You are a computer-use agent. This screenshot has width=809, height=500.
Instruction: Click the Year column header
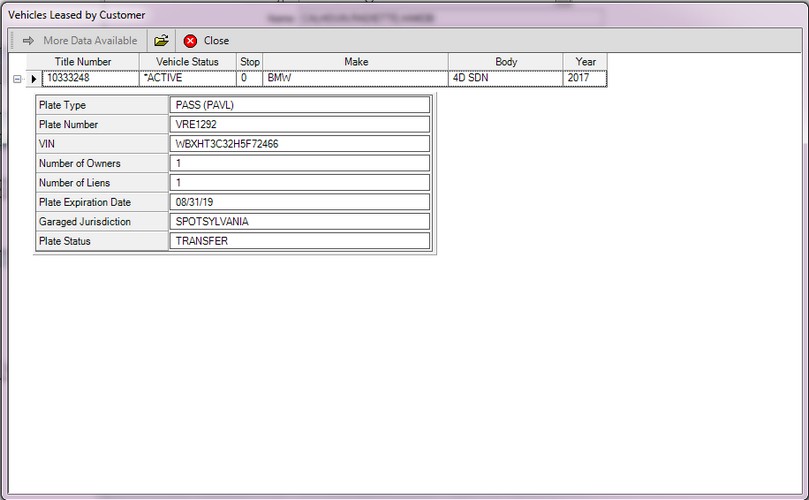pyautogui.click(x=585, y=61)
